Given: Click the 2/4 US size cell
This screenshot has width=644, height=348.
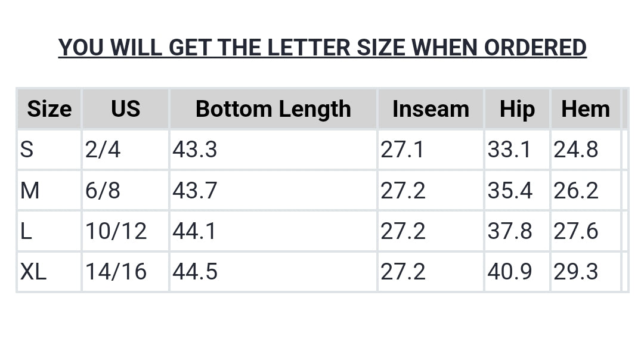Looking at the screenshot, I should 103,150.
